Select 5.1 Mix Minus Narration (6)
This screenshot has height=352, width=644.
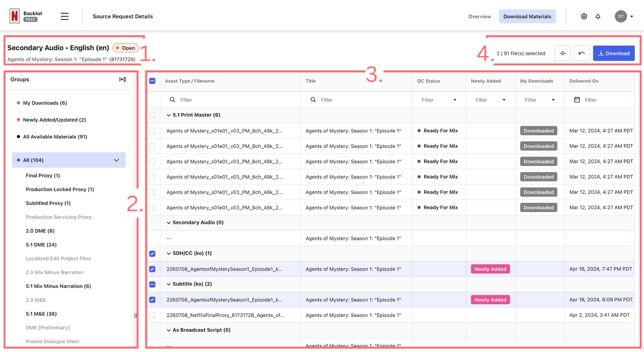click(x=58, y=286)
